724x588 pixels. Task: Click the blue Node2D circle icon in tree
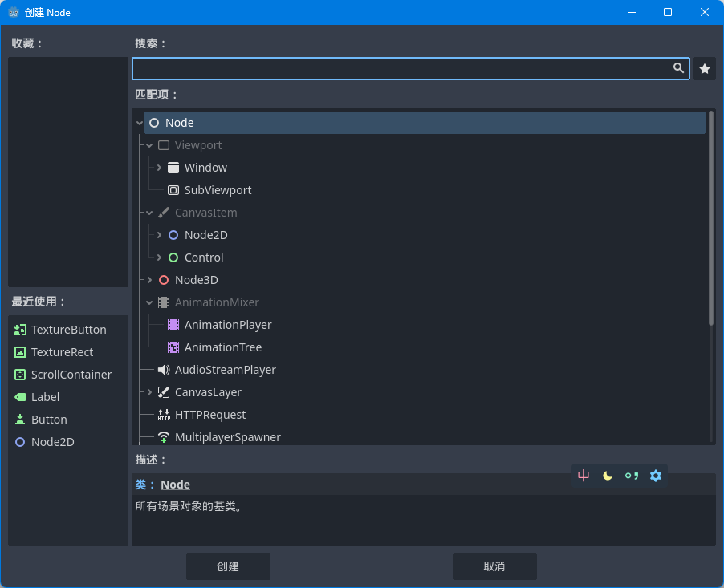173,235
